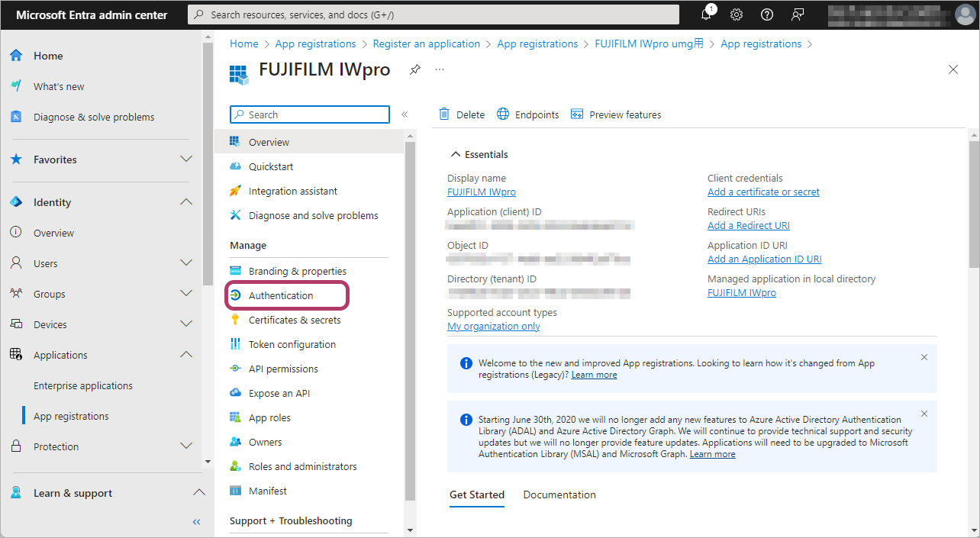980x538 pixels.
Task: Open the notifications bell icon
Action: tap(706, 14)
